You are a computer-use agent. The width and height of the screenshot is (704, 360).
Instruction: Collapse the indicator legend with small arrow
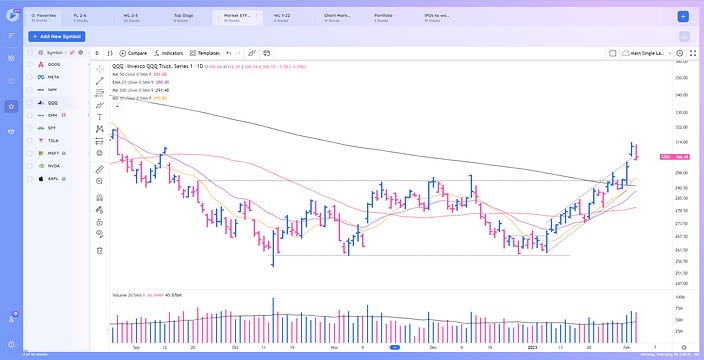point(117,107)
